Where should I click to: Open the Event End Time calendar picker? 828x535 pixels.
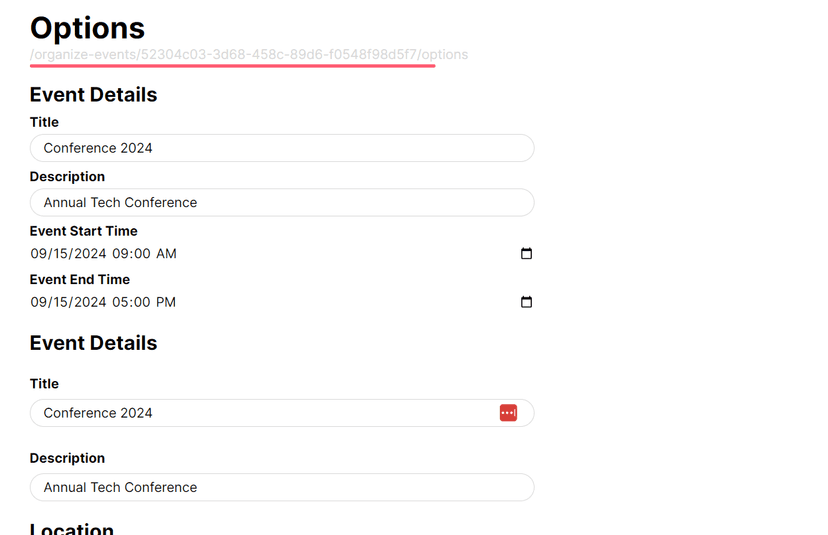click(526, 302)
